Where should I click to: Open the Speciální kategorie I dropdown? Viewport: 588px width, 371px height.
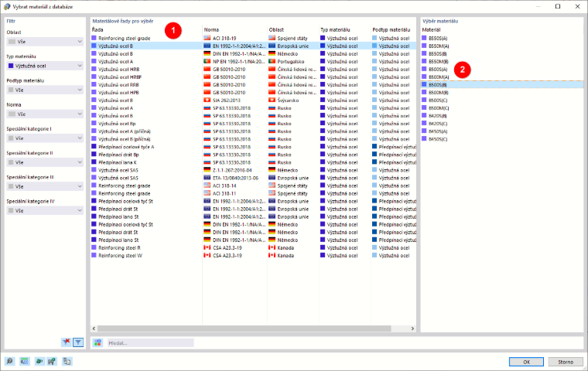click(x=45, y=138)
